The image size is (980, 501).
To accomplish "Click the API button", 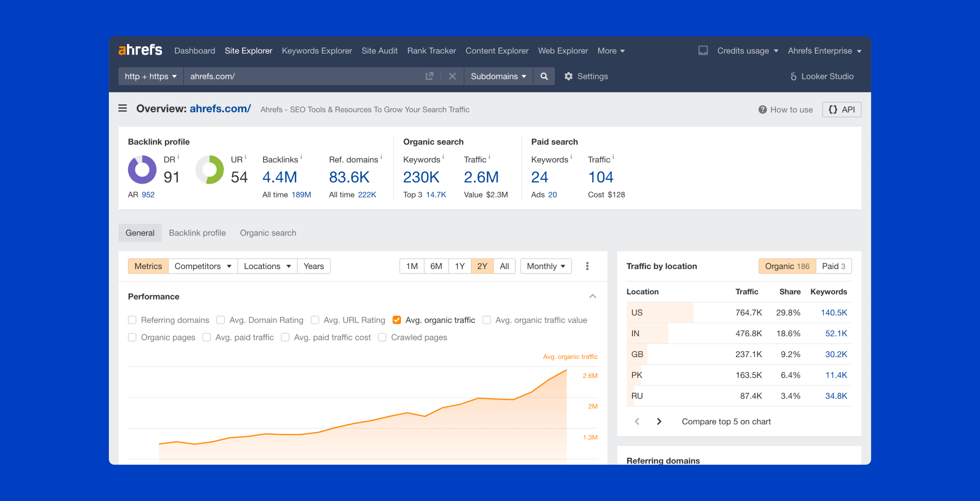I will 842,109.
